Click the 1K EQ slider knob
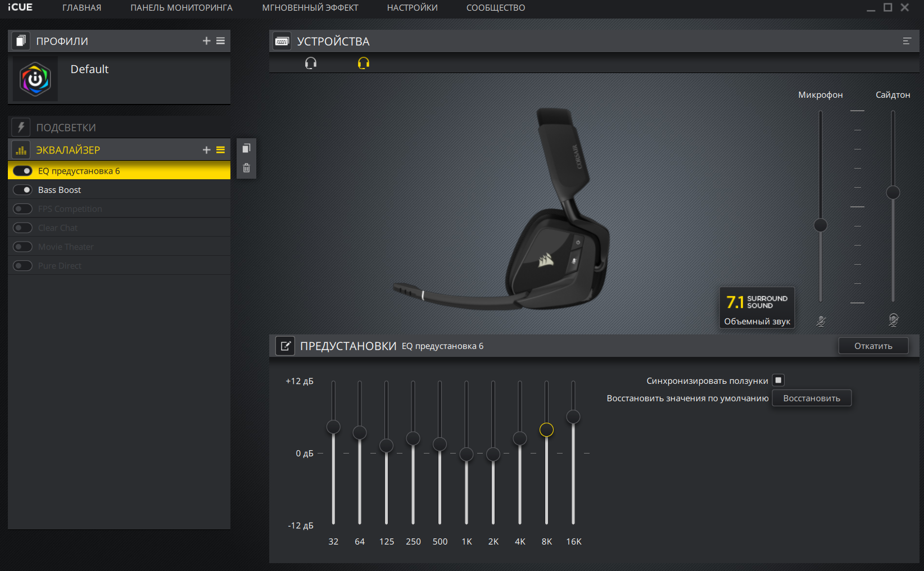 tap(466, 454)
